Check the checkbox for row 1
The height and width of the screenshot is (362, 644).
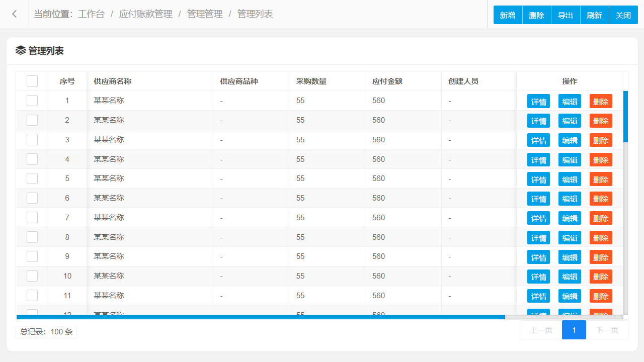[32, 101]
